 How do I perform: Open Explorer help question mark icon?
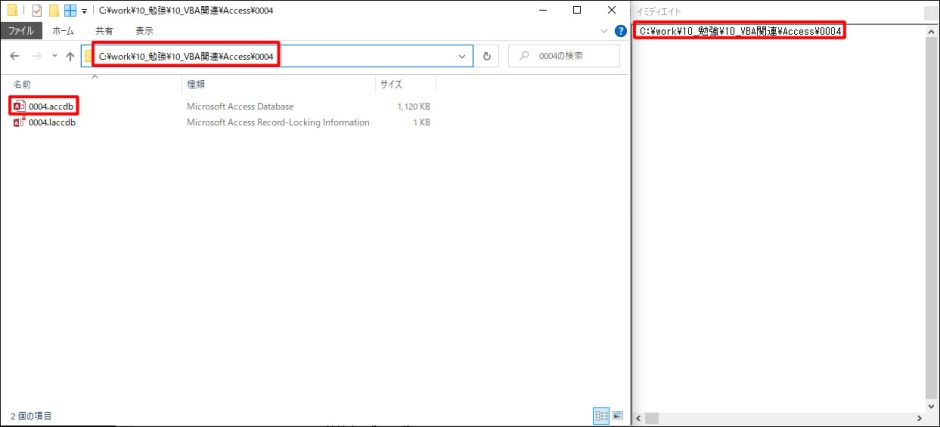click(x=618, y=31)
